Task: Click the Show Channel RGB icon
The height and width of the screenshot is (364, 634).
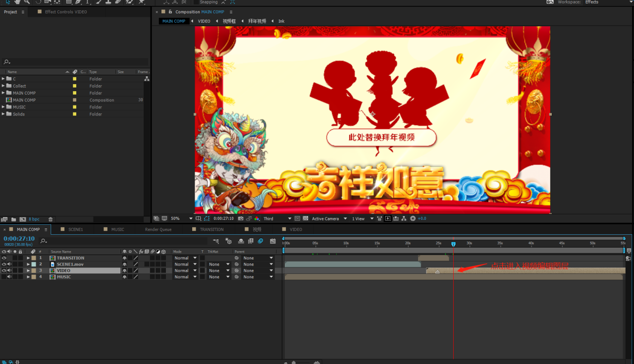Action: click(257, 218)
